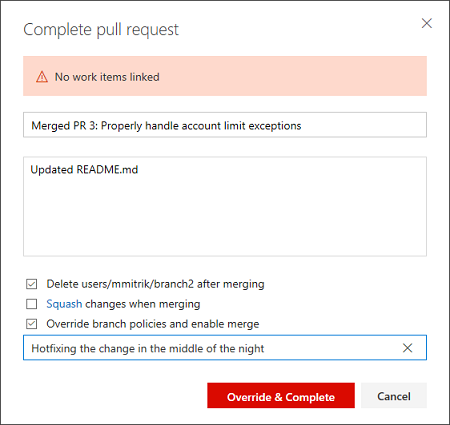Viewport: 450px width, 425px height.
Task: Focus the Merged PR 3 title field
Action: tap(225, 125)
